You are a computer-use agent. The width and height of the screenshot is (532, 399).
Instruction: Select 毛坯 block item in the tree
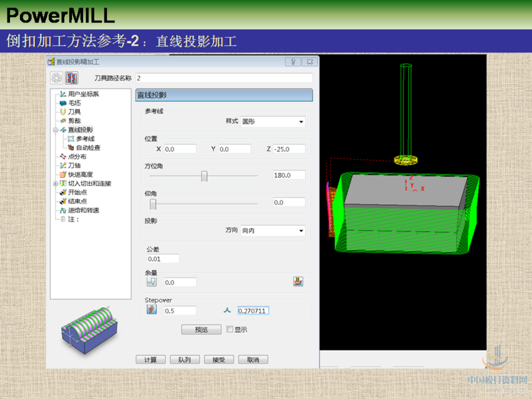pyautogui.click(x=73, y=103)
